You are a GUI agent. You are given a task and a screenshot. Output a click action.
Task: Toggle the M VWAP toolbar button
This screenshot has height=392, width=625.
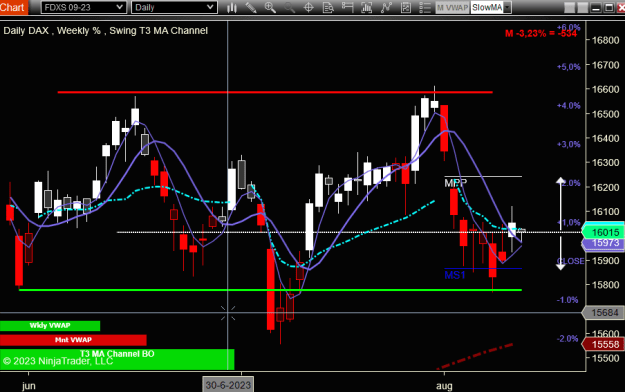tap(452, 8)
